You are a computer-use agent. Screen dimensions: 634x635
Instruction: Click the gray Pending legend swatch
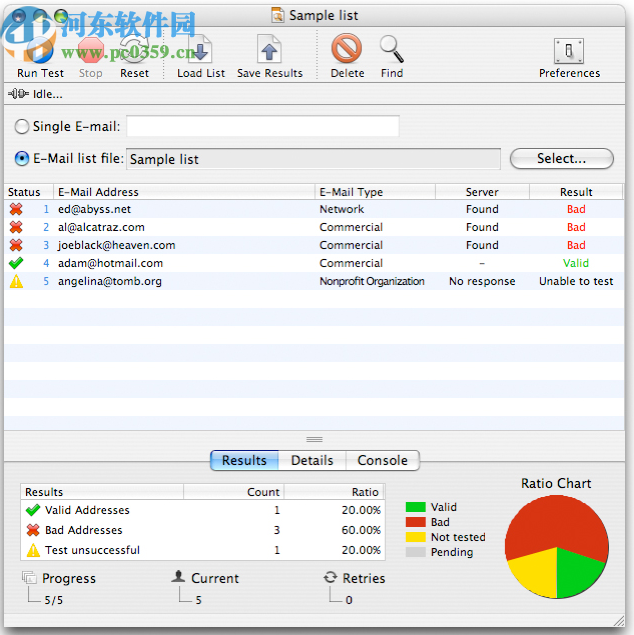point(415,552)
